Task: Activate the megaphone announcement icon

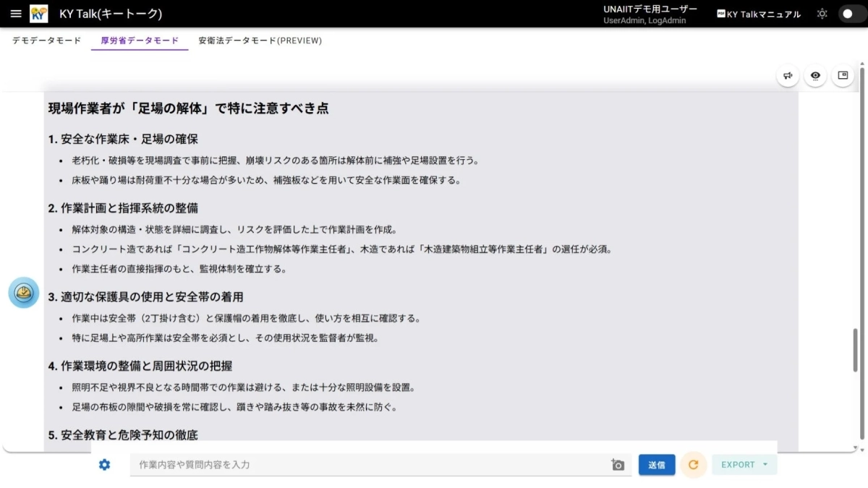Action: 788,75
